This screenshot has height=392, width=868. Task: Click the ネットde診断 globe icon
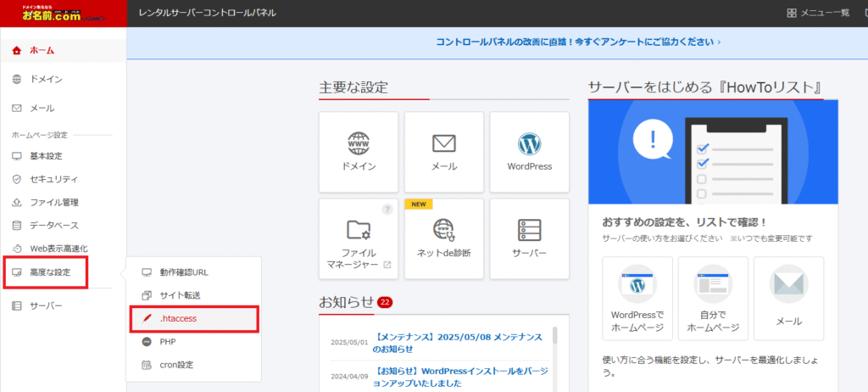[443, 230]
